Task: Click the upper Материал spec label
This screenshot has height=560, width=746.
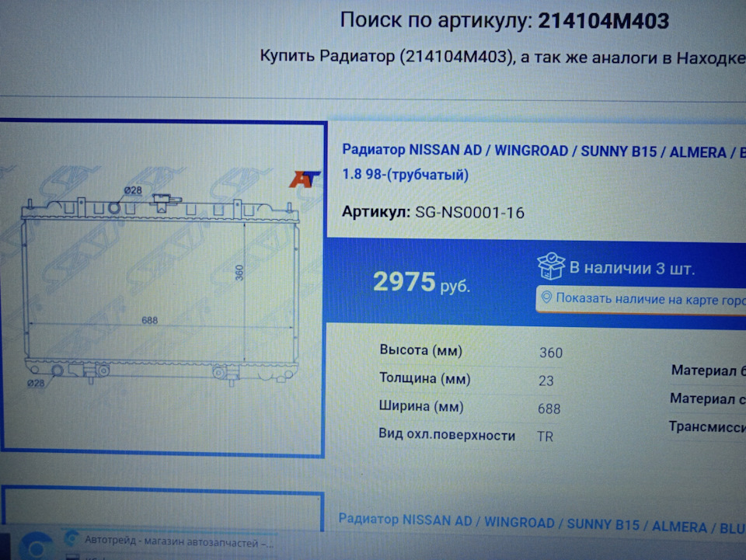Action: pyautogui.click(x=708, y=370)
